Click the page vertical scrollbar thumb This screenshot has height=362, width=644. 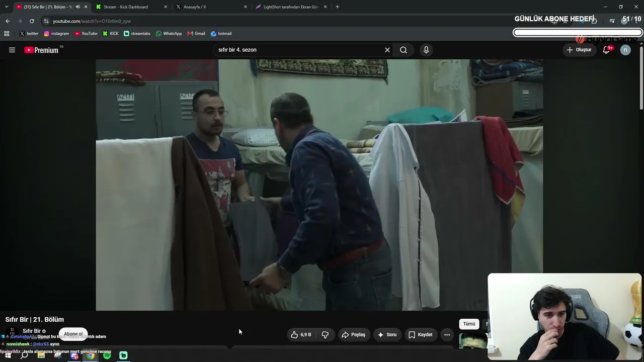coord(641,77)
